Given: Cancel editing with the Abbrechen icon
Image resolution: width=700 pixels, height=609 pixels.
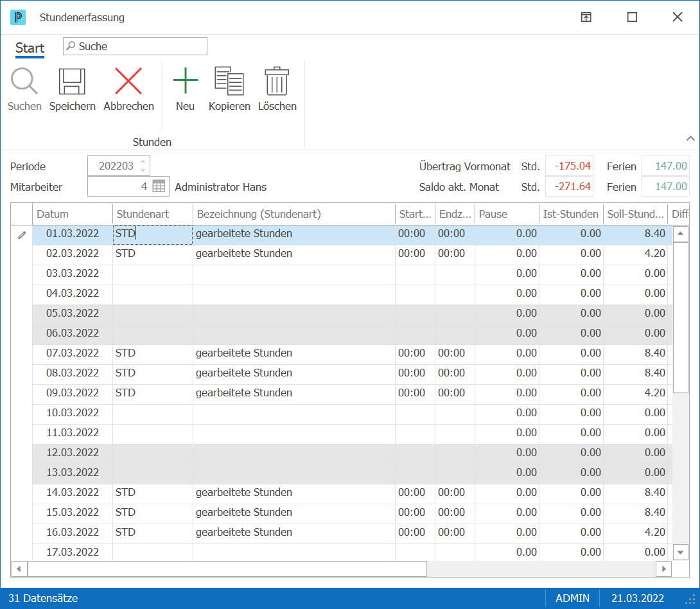Looking at the screenshot, I should tap(128, 81).
